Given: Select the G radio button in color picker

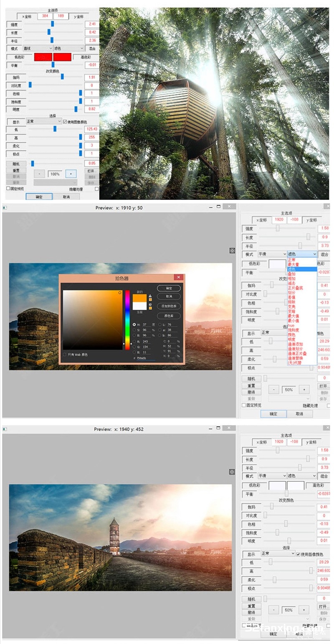Looking at the screenshot, I should (134, 347).
